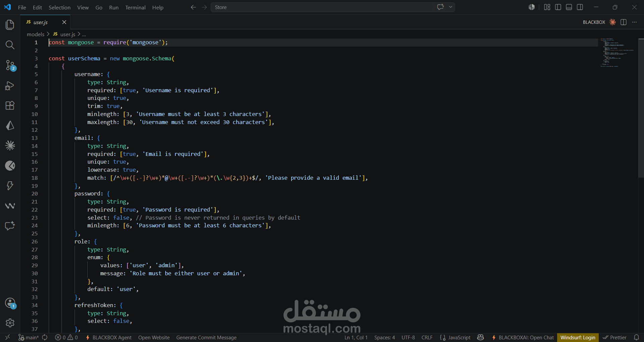
Task: Open chat dropdown arrow in title bar
Action: tap(450, 7)
